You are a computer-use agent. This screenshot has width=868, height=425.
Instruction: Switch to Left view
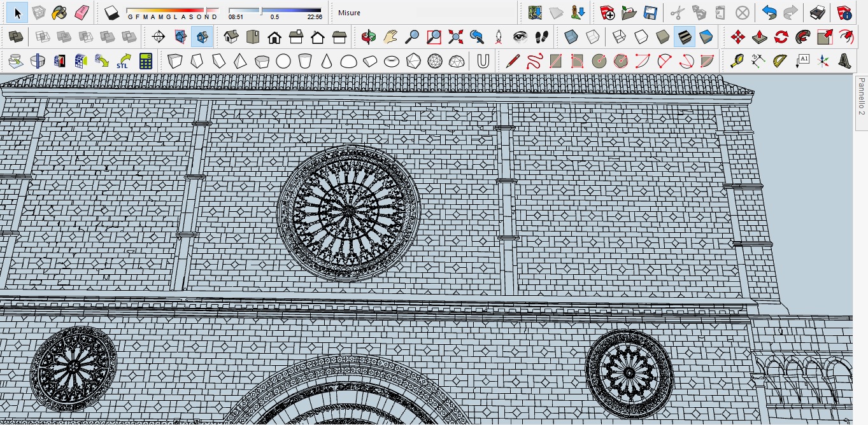pyautogui.click(x=340, y=37)
